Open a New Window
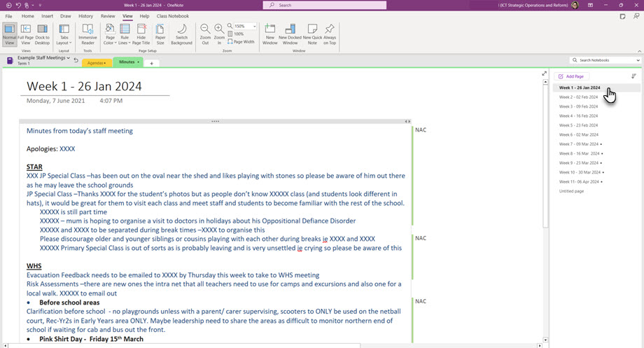 tap(269, 34)
